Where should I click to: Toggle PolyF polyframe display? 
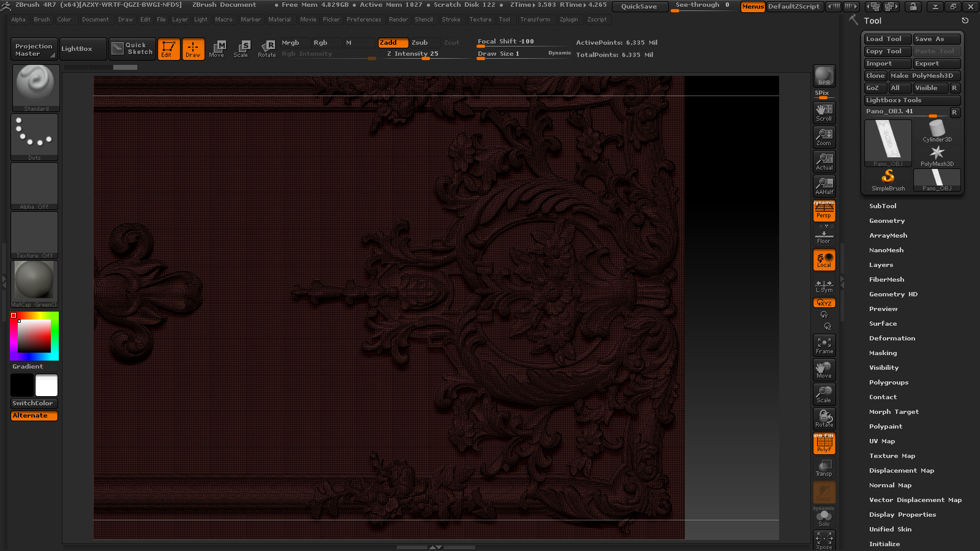click(x=824, y=443)
